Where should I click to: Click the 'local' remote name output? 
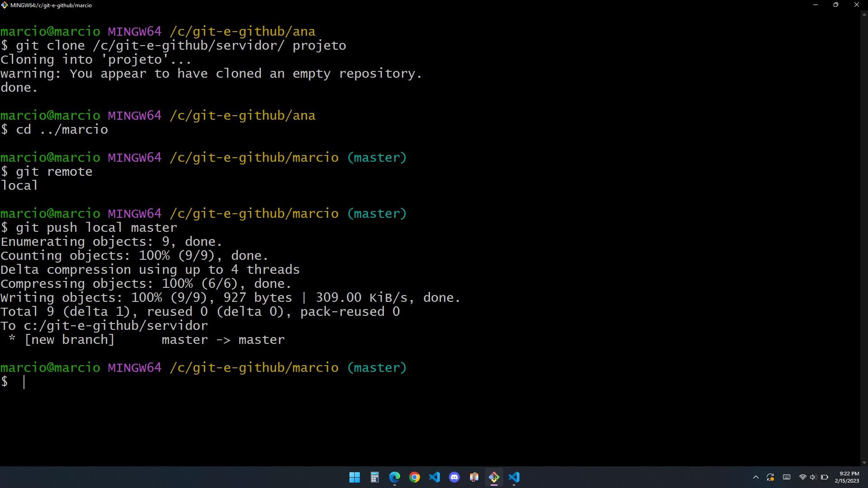[19, 186]
